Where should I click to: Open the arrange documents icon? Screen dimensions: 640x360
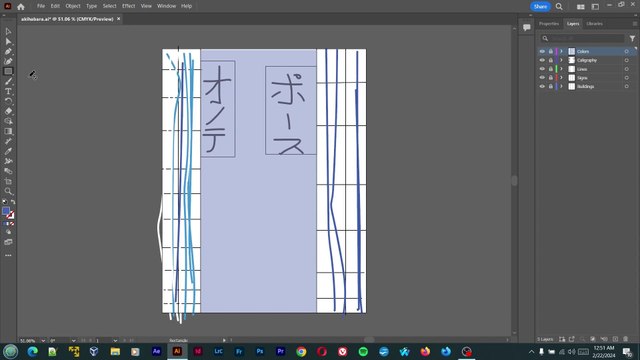580,7
